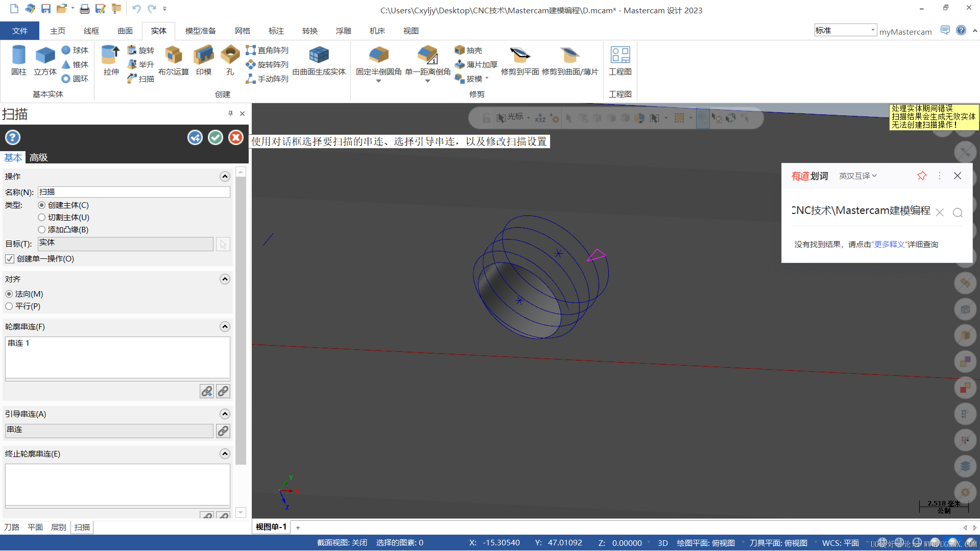
Task: Switch to Model Prep (模型准备) tab
Action: pyautogui.click(x=201, y=31)
